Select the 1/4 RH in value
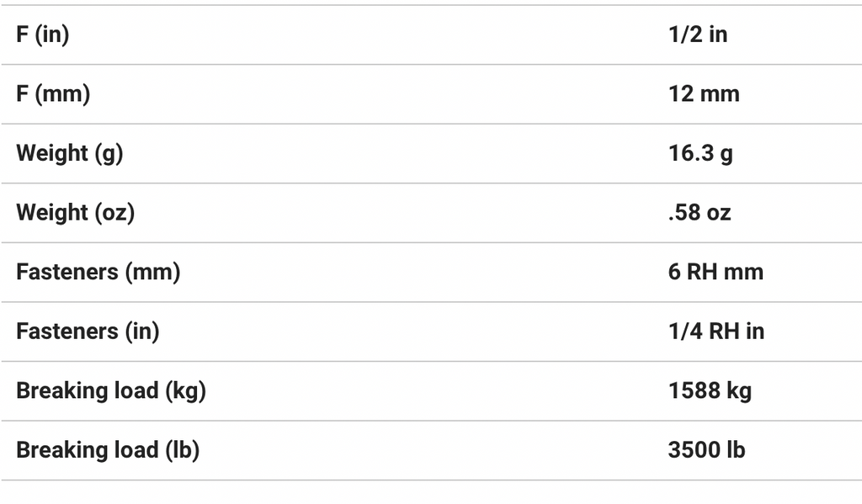The image size is (862, 504). (716, 332)
